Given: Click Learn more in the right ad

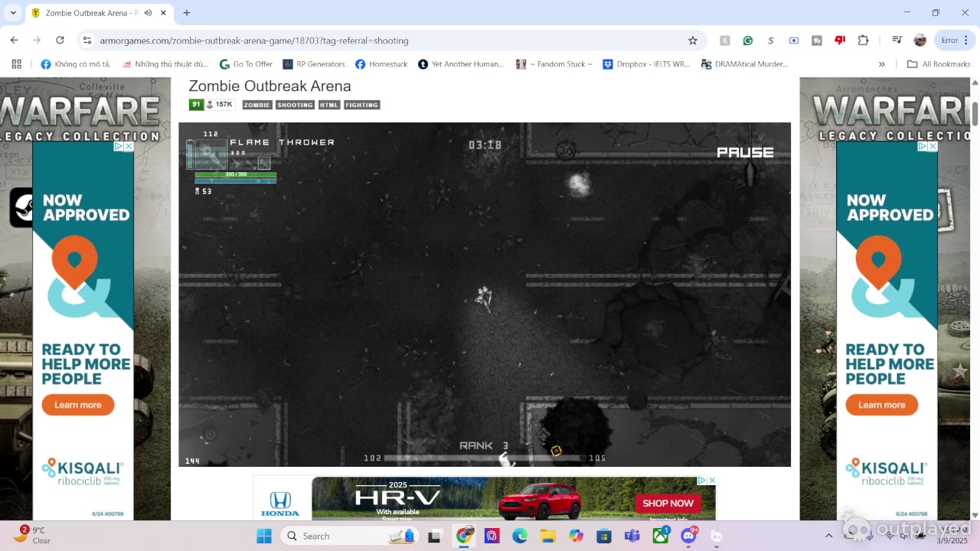Looking at the screenshot, I should click(882, 405).
